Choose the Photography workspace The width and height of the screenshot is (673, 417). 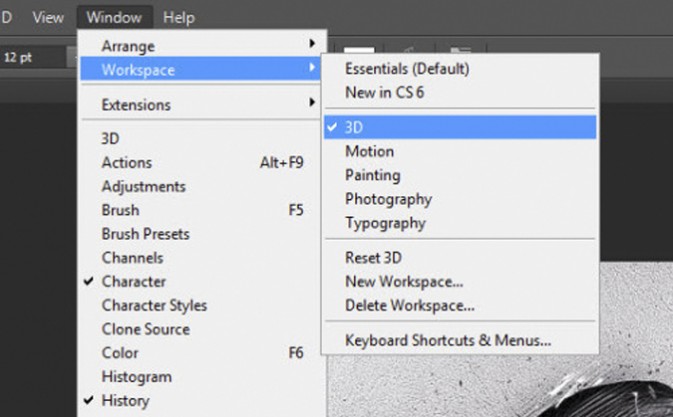388,199
